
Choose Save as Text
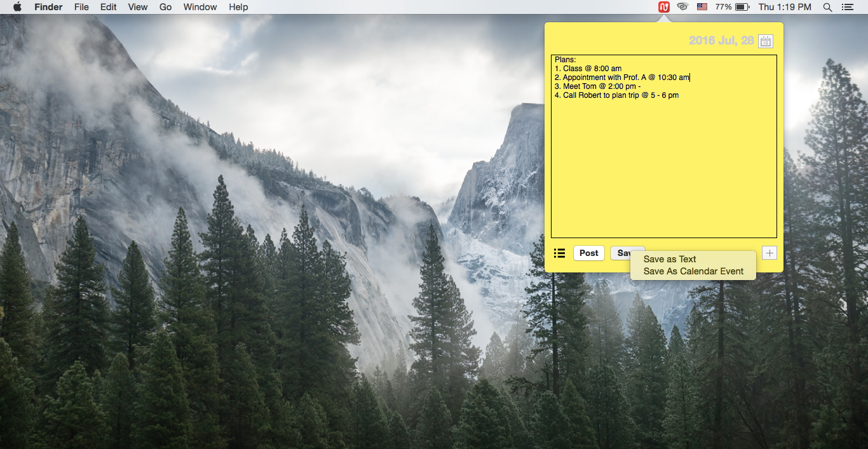point(670,259)
